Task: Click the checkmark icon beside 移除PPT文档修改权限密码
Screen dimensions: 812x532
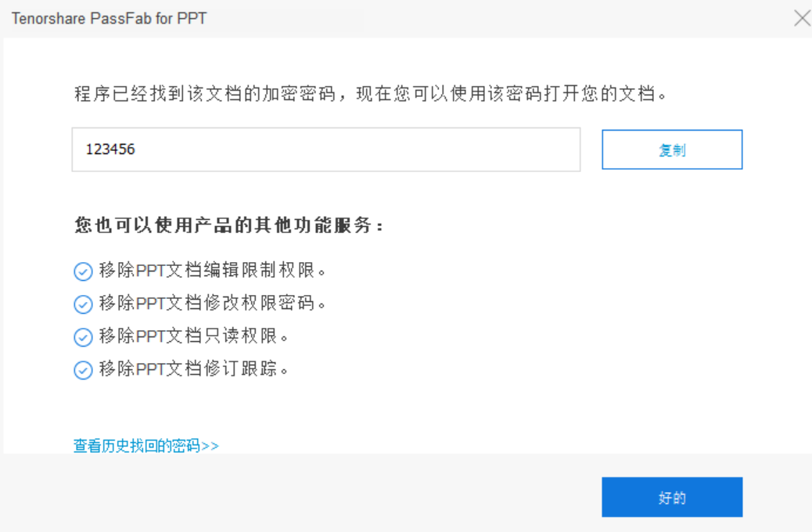Action: point(83,304)
